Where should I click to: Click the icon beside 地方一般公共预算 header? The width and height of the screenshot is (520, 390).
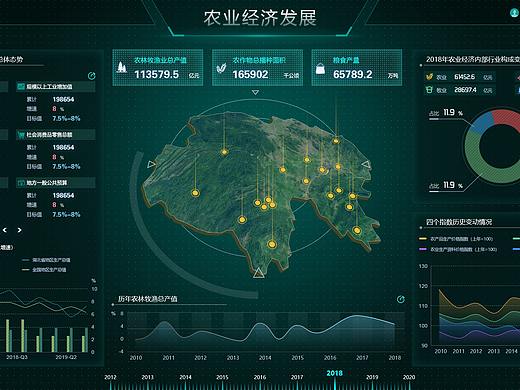21,183
